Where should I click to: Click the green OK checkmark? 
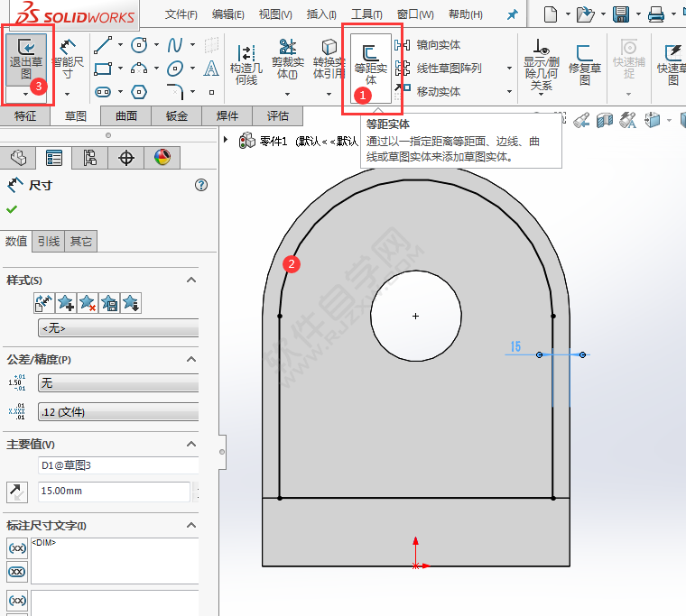point(12,209)
